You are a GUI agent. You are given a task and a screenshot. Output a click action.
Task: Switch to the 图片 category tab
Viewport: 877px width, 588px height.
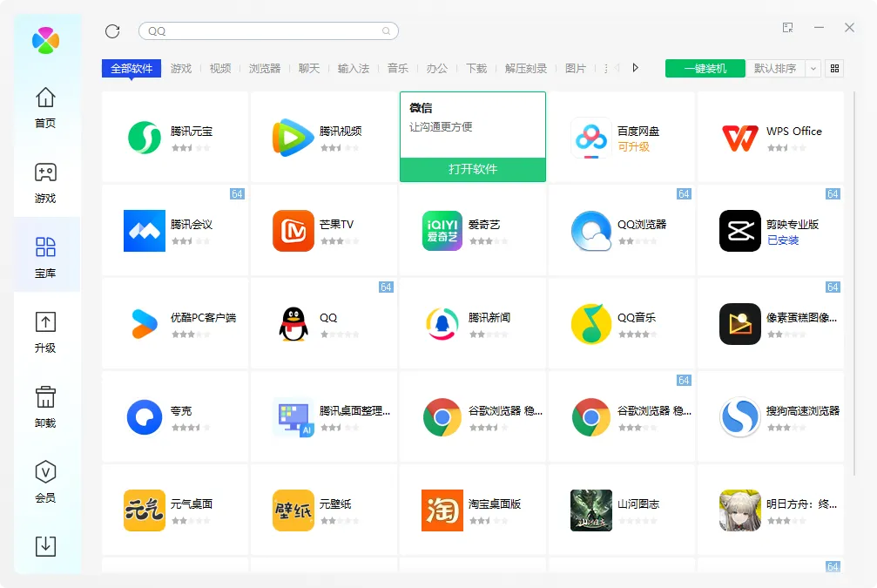[576, 68]
